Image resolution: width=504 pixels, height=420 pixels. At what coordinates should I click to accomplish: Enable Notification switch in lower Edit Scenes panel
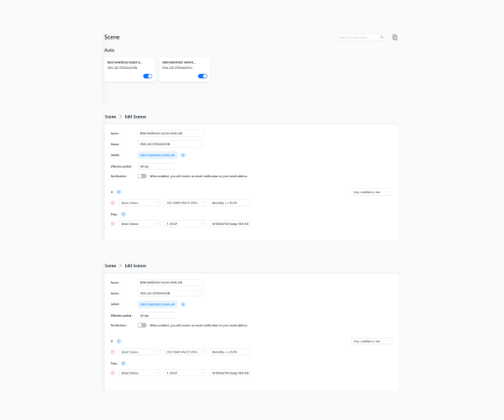click(142, 325)
